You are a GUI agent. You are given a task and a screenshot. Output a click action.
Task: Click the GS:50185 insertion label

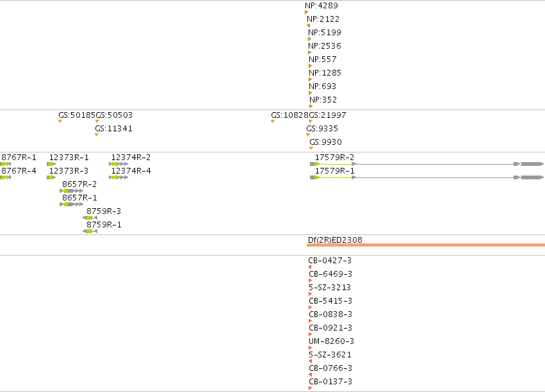77,115
